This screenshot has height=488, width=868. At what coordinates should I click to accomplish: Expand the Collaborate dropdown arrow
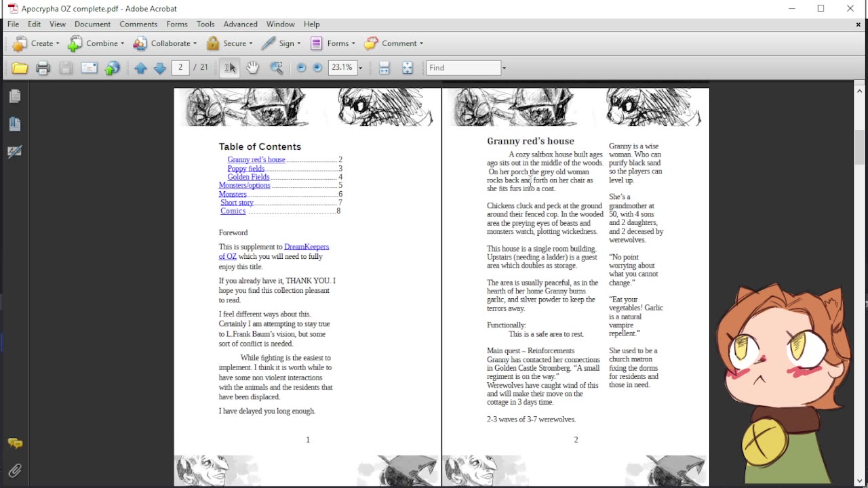point(195,43)
